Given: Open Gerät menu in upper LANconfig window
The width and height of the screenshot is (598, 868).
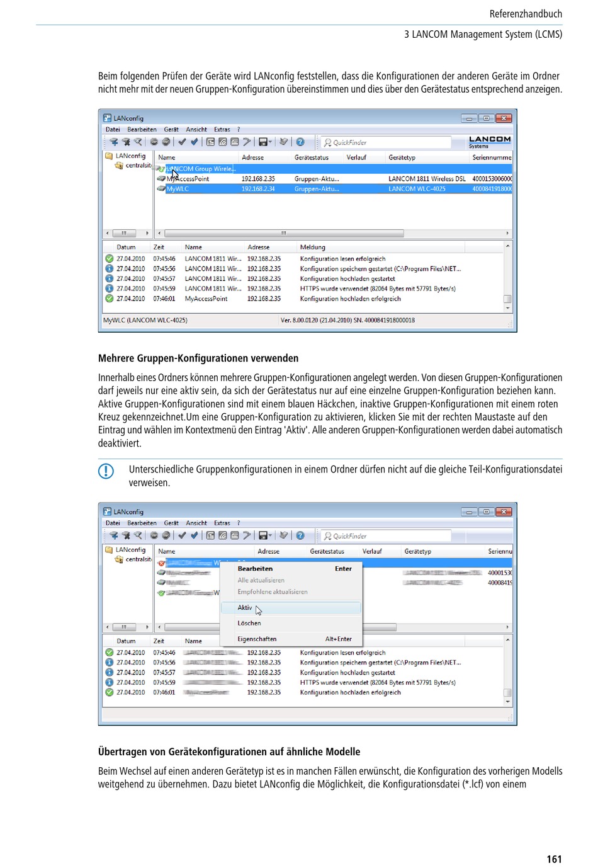Looking at the screenshot, I should point(171,130).
